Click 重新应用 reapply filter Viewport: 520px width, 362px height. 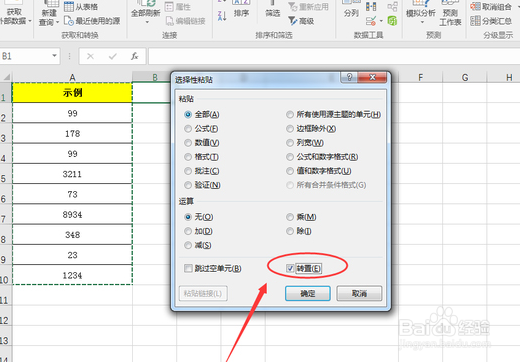(x=309, y=6)
